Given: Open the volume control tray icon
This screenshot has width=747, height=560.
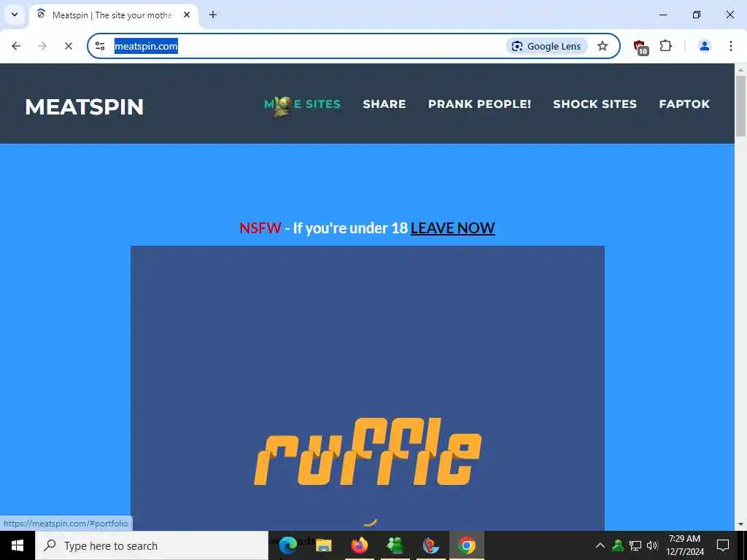Looking at the screenshot, I should (x=652, y=545).
